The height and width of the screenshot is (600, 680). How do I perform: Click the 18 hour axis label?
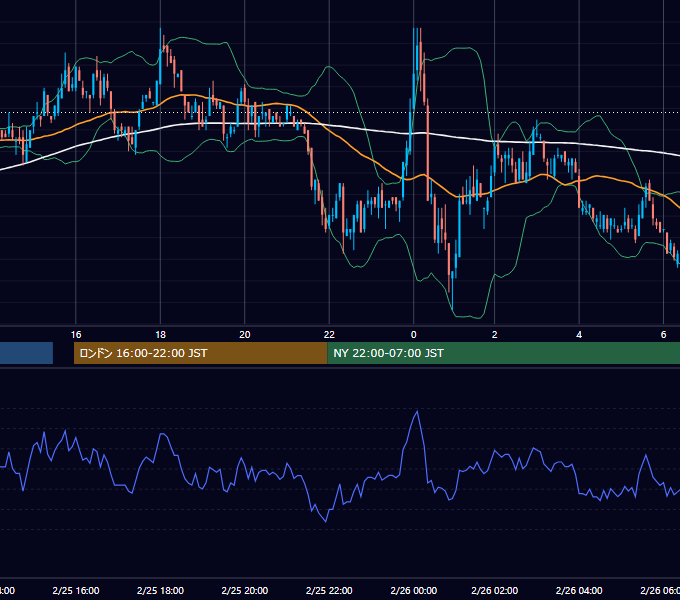[x=160, y=334]
